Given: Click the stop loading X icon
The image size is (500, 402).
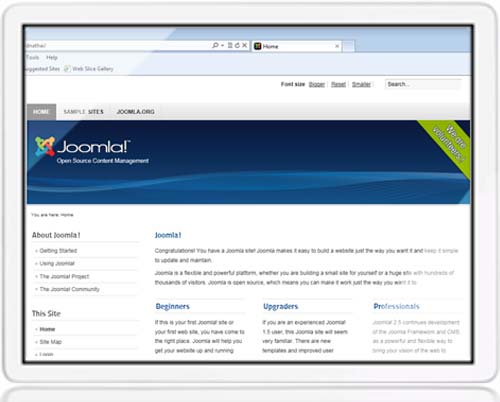Looking at the screenshot, I should click(244, 45).
